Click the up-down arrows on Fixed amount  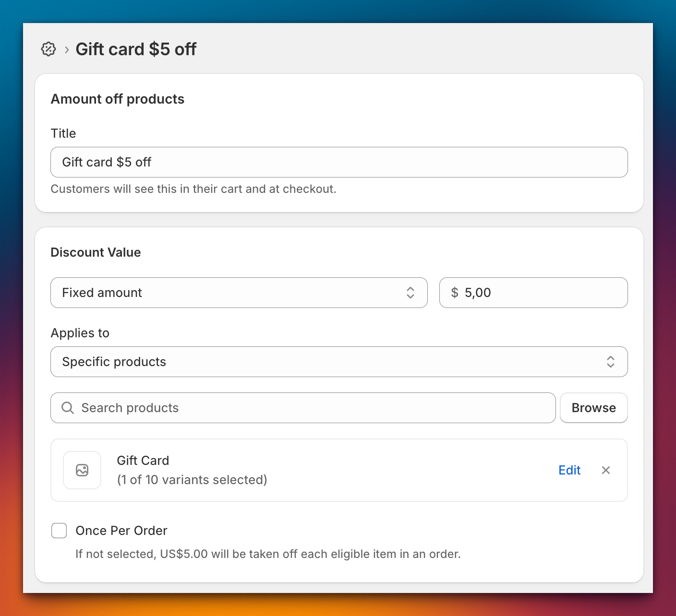point(410,293)
